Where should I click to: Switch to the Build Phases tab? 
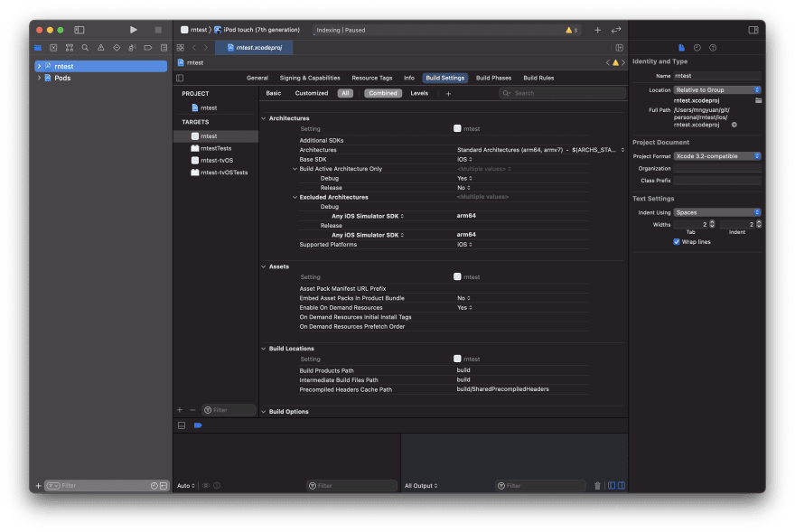[493, 78]
